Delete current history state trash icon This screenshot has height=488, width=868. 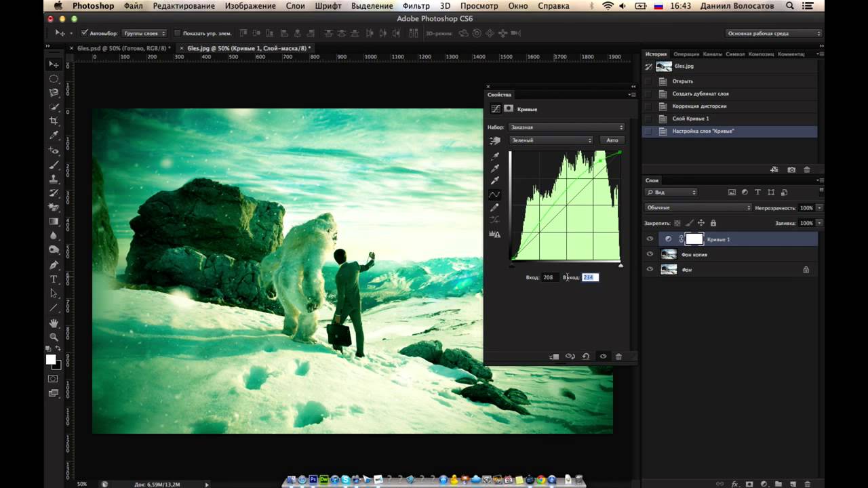click(x=807, y=169)
